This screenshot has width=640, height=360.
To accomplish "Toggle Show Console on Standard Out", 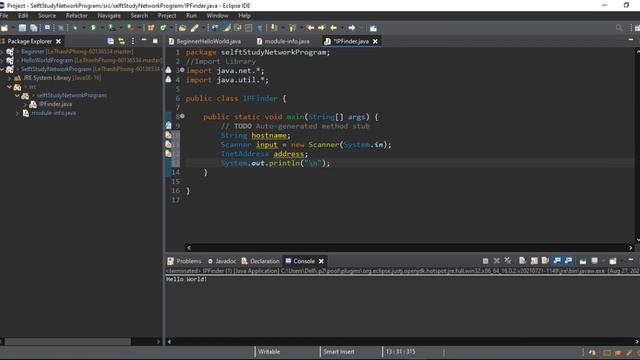I will click(x=557, y=261).
